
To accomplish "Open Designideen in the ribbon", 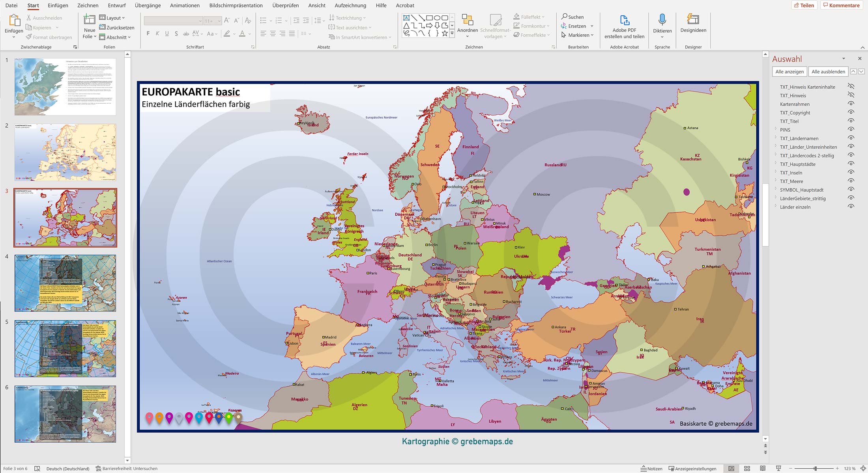I will tap(693, 24).
